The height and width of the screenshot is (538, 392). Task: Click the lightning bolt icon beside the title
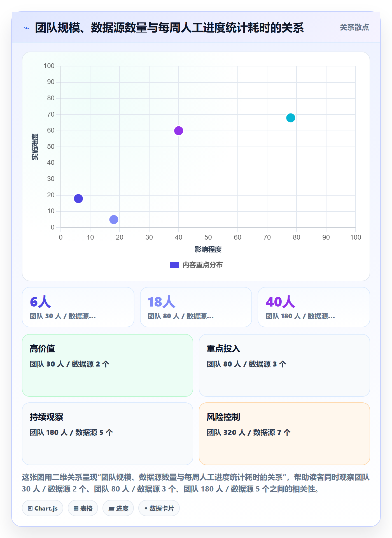click(27, 28)
